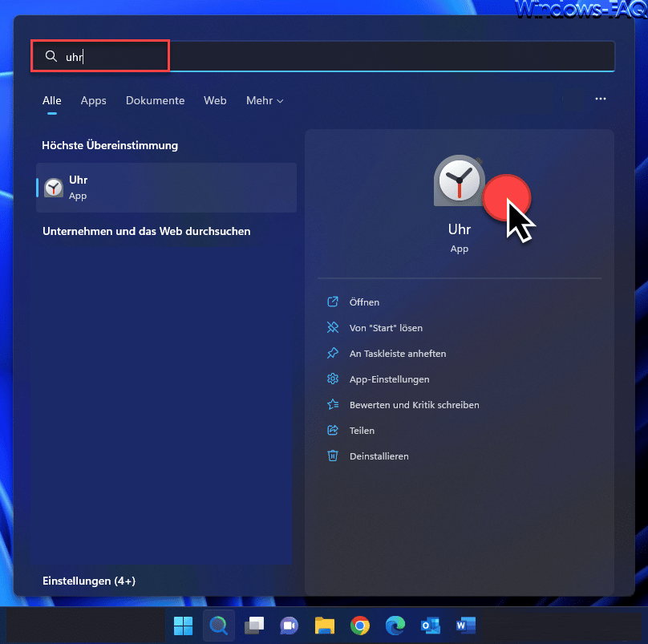This screenshot has height=644, width=648.
Task: Click the Höchste Übereinstimmung heading
Action: coord(110,145)
